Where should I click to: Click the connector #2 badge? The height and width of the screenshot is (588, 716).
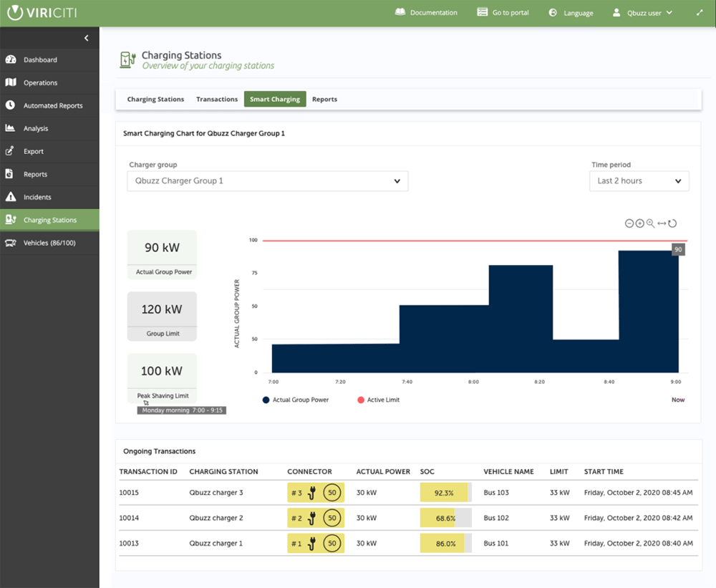316,518
